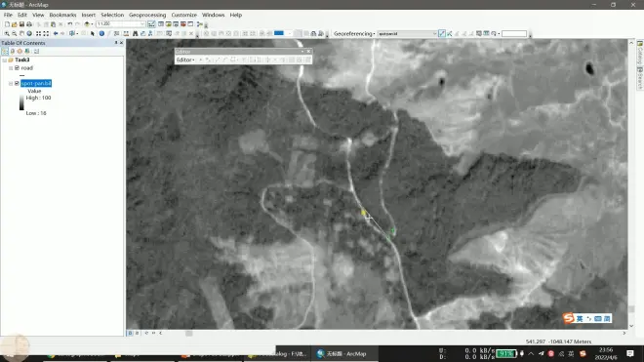
Task: Open the Editor toolbar icon
Action: (151, 24)
